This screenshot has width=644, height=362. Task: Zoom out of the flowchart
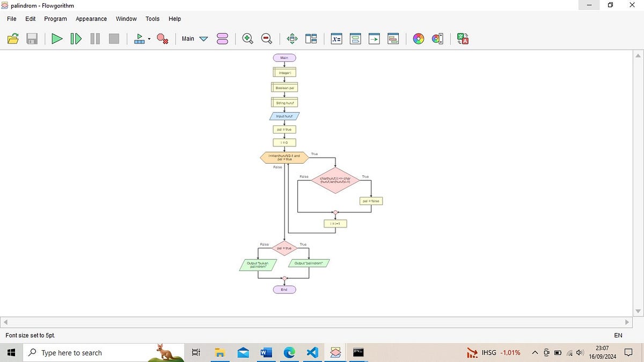tap(266, 39)
